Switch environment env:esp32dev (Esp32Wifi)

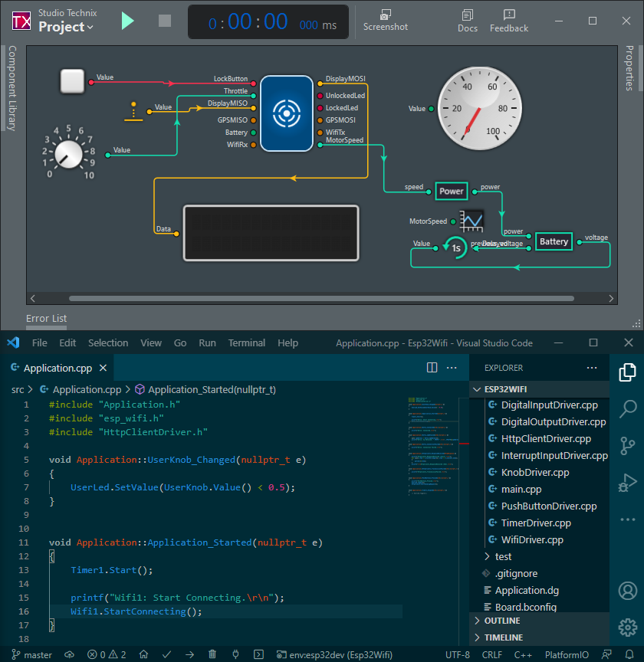(x=334, y=654)
